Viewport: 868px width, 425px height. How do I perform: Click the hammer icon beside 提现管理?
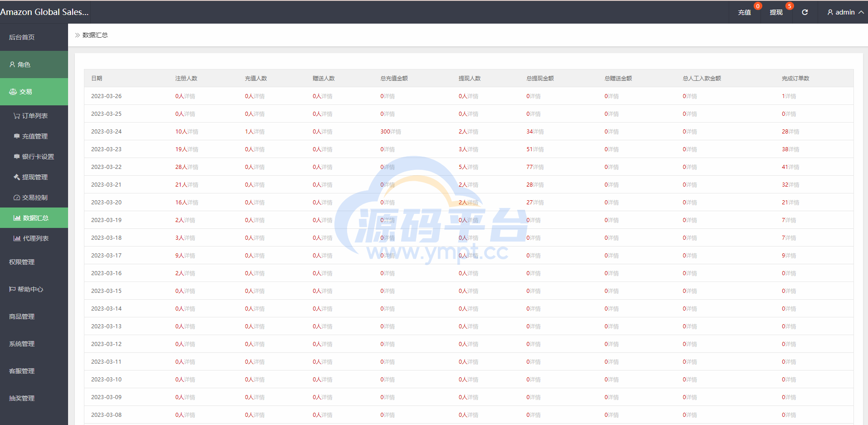[17, 177]
